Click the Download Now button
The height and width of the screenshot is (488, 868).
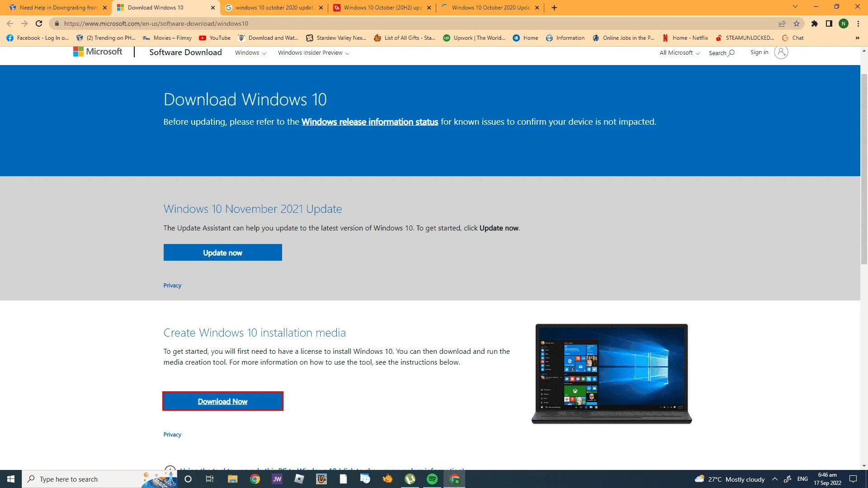click(x=223, y=401)
